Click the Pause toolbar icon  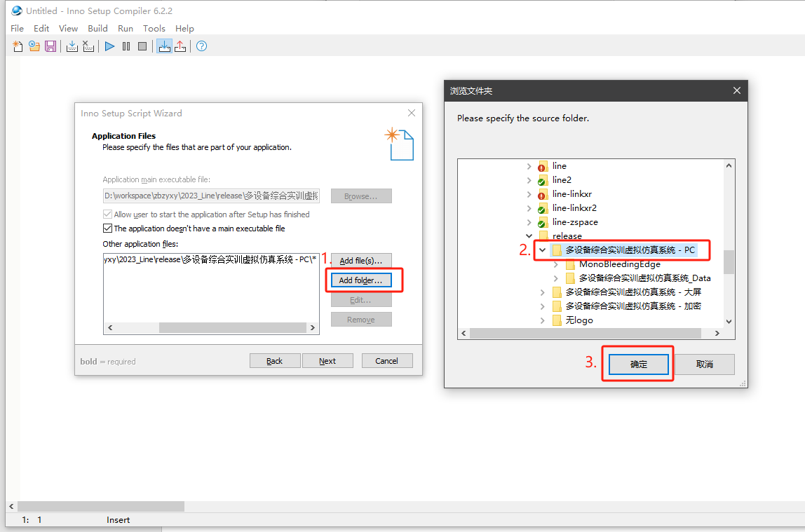coord(126,46)
